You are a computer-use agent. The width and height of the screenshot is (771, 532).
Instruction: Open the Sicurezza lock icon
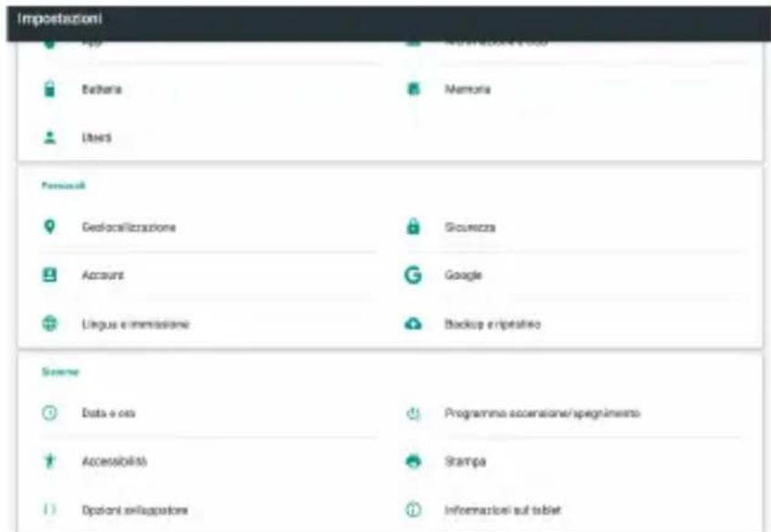[413, 226]
